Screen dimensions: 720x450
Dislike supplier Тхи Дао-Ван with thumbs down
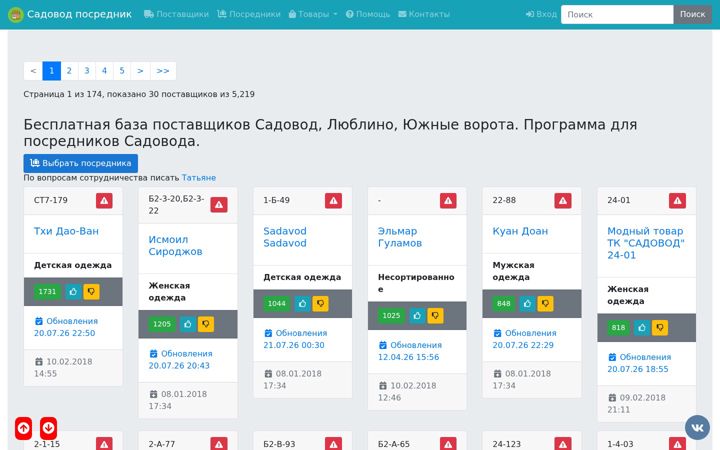pyautogui.click(x=91, y=292)
